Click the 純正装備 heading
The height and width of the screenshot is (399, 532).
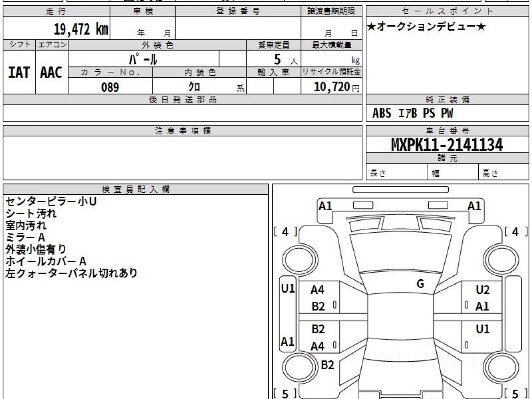click(x=448, y=100)
